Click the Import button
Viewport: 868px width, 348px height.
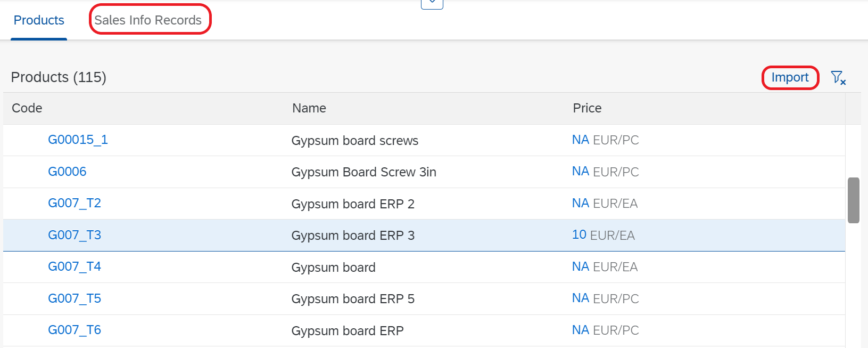tap(790, 77)
